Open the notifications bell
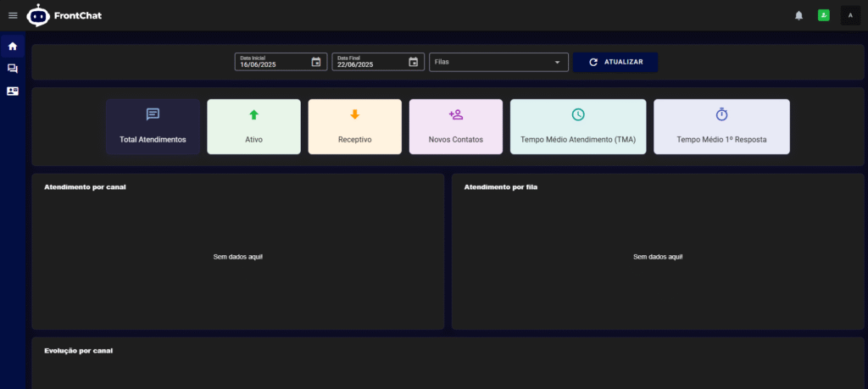This screenshot has width=868, height=389. 798,15
